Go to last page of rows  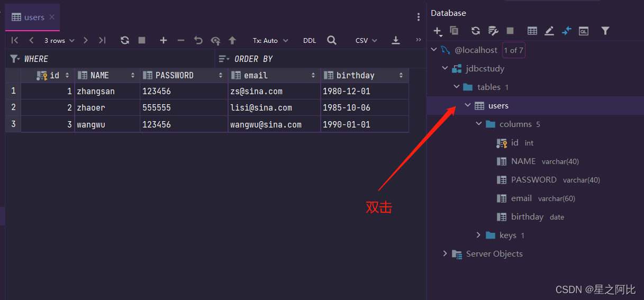(x=102, y=40)
